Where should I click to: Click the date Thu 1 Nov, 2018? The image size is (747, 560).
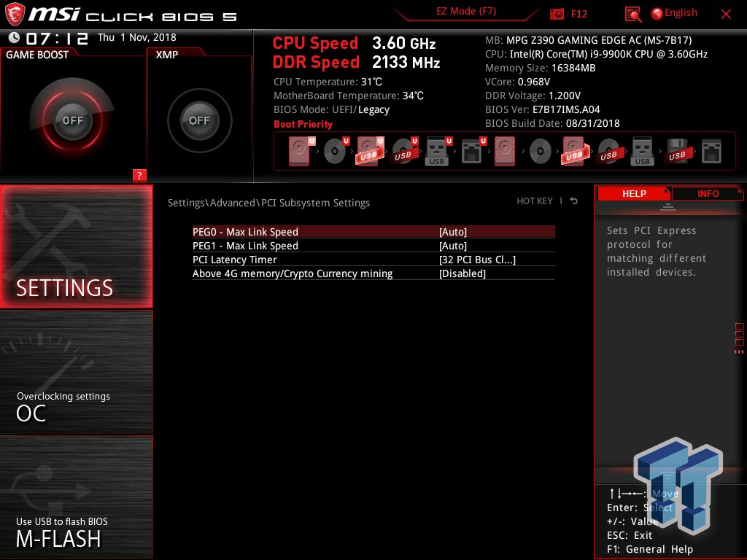point(136,37)
